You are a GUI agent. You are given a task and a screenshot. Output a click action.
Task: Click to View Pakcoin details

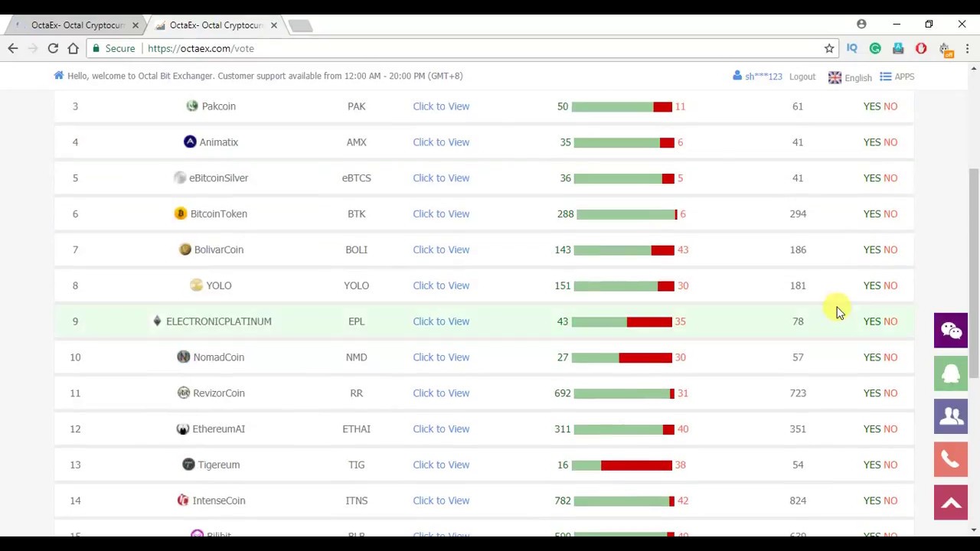[441, 106]
